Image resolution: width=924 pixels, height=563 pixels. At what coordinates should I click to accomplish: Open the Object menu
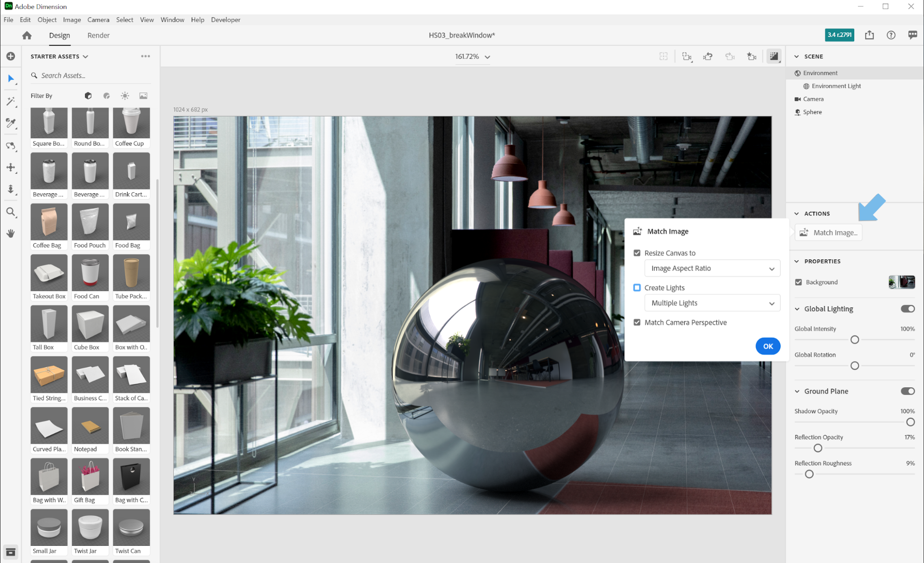tap(47, 19)
